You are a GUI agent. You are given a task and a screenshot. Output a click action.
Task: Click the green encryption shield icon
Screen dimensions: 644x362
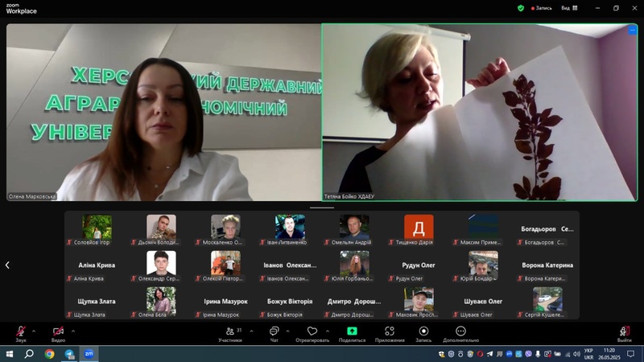point(521,8)
